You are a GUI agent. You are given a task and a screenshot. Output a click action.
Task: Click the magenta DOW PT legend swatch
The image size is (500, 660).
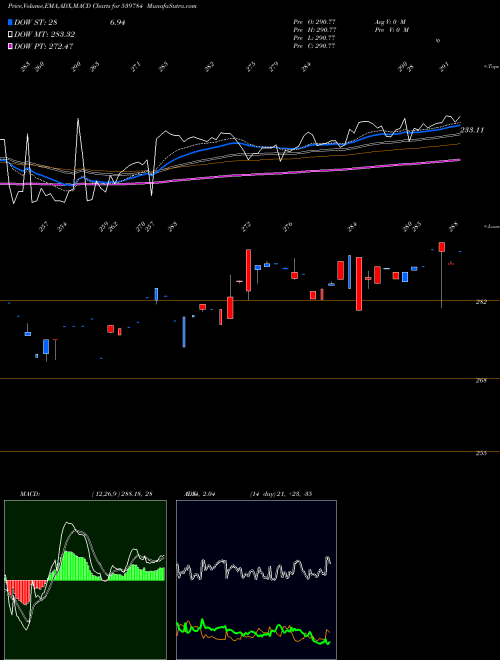tap(10, 46)
